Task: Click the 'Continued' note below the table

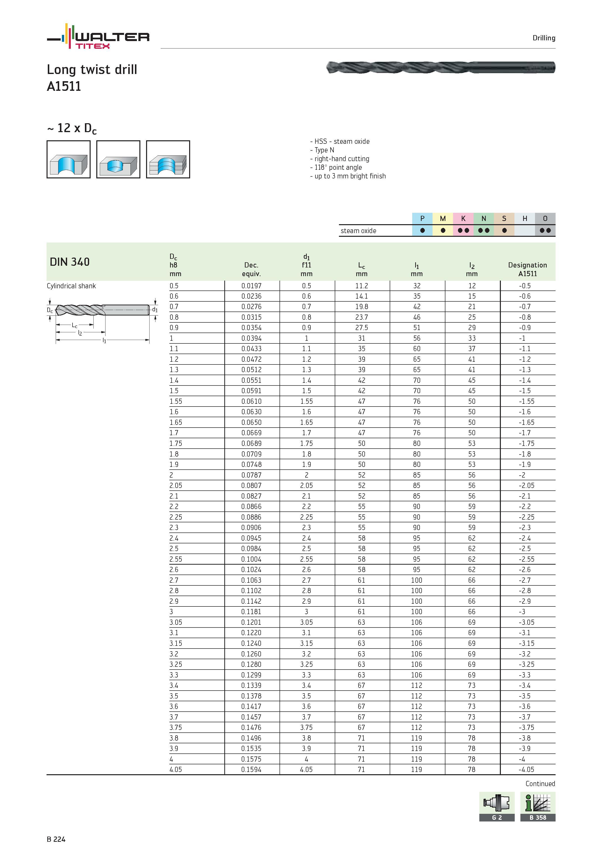Action: coord(540,784)
